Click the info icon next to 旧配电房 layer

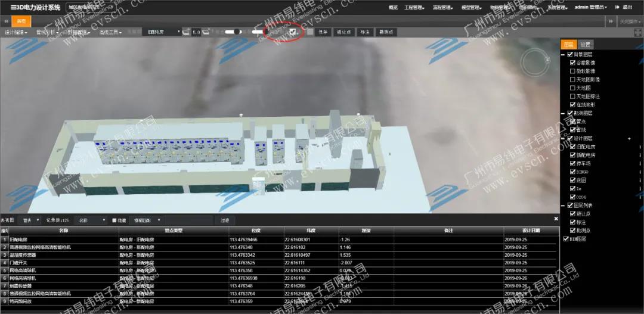[640, 147]
